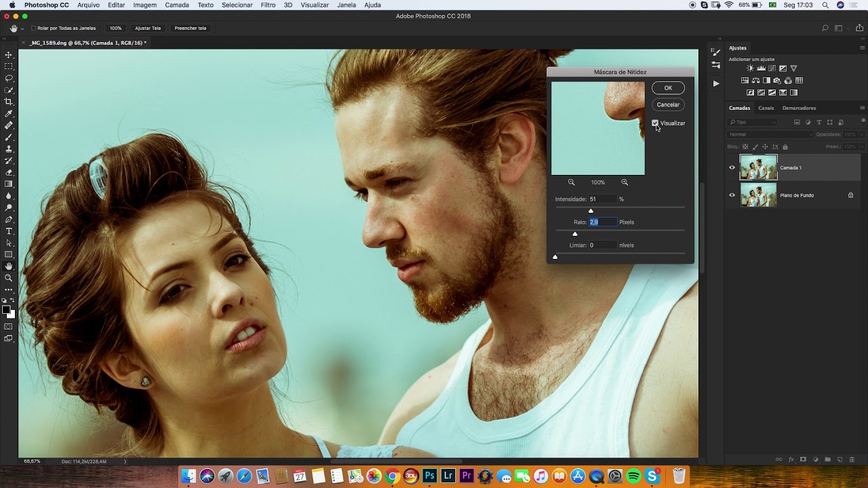This screenshot has width=868, height=488.
Task: Select the Zoom tool in toolbar
Action: (9, 278)
